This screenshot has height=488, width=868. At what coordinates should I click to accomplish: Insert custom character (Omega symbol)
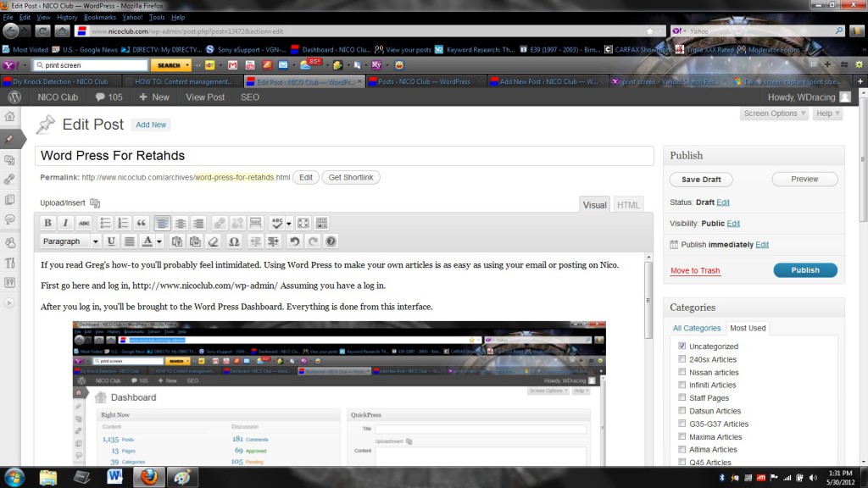(x=234, y=241)
